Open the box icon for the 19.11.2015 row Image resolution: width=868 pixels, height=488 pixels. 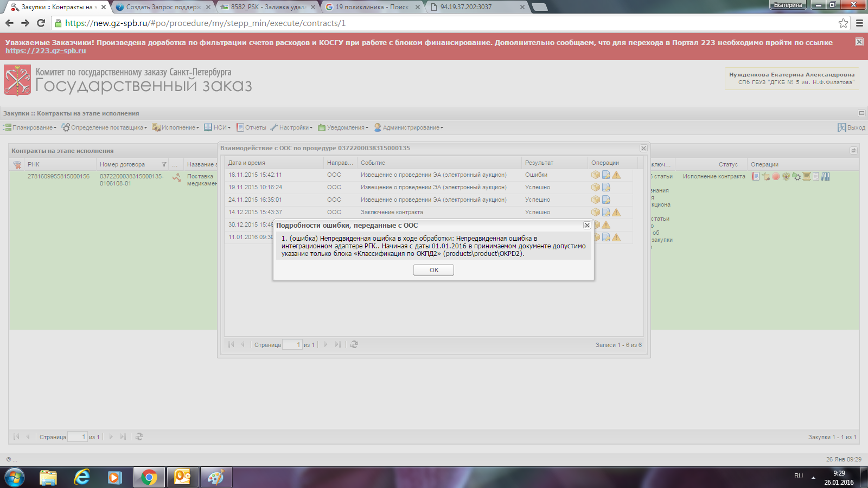(x=596, y=187)
